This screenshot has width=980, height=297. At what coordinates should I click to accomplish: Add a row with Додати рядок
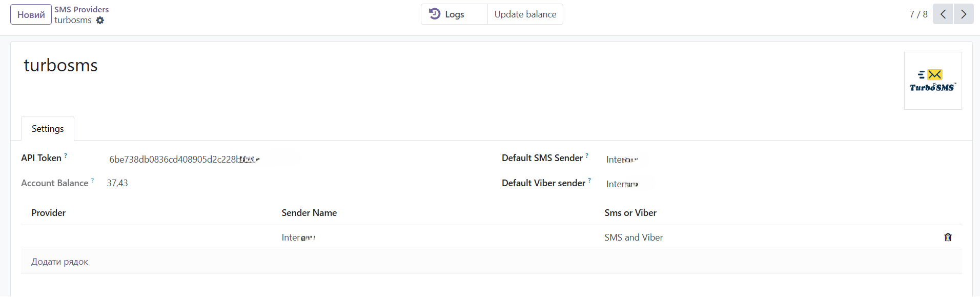pyautogui.click(x=59, y=262)
